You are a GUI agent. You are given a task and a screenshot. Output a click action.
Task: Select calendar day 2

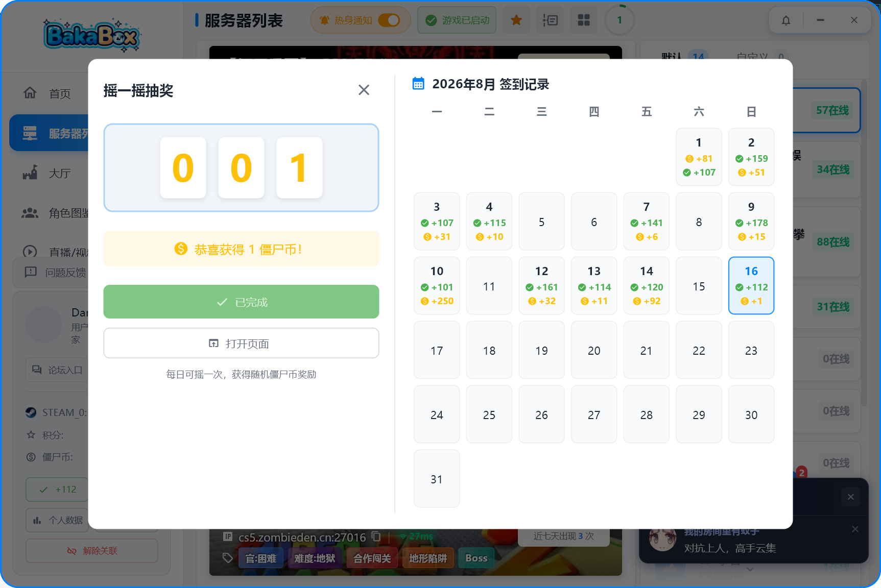click(751, 157)
